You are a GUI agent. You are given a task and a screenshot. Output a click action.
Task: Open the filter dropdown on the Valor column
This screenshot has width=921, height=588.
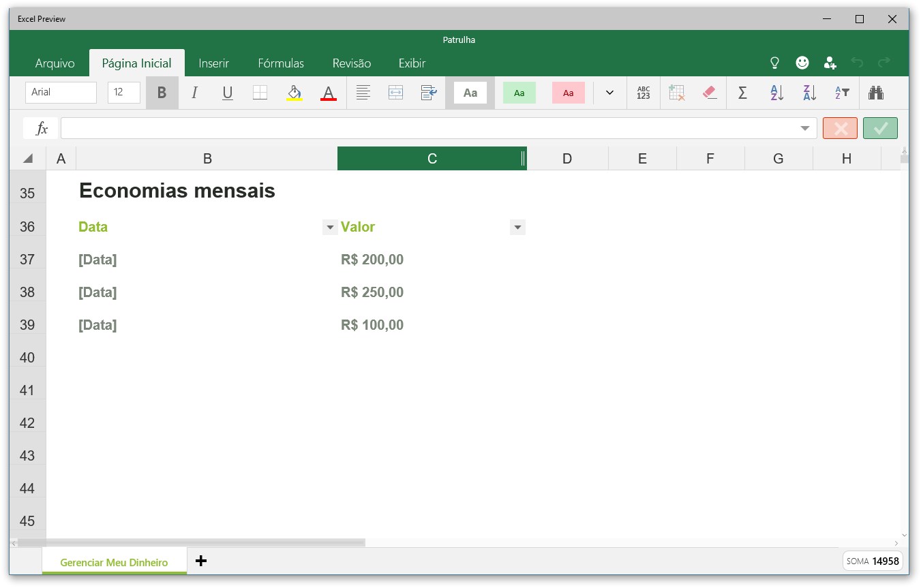pyautogui.click(x=517, y=227)
